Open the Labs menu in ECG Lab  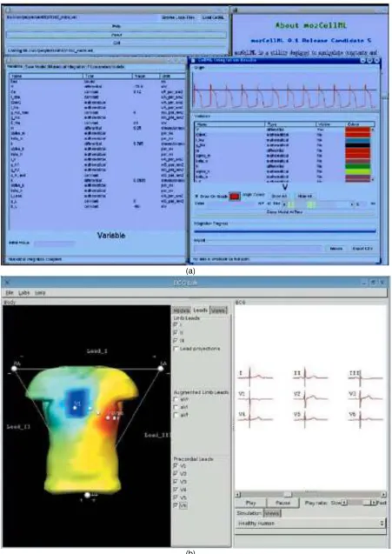tap(24, 292)
